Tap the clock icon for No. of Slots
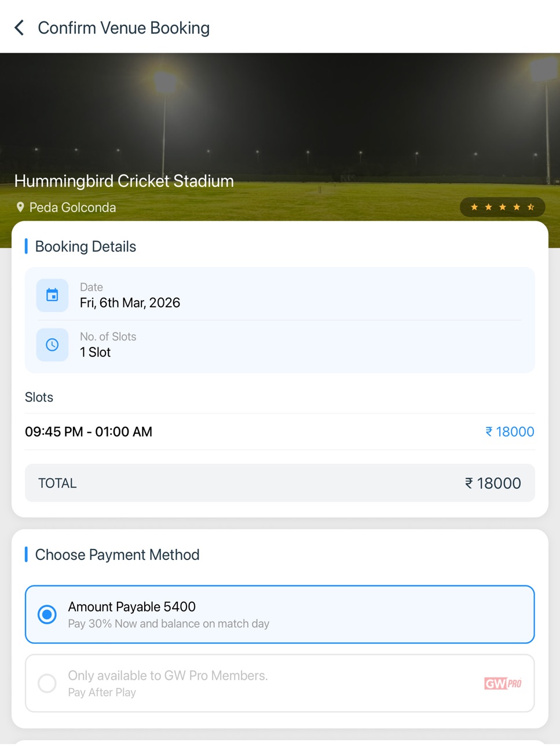560x747 pixels. pos(52,345)
